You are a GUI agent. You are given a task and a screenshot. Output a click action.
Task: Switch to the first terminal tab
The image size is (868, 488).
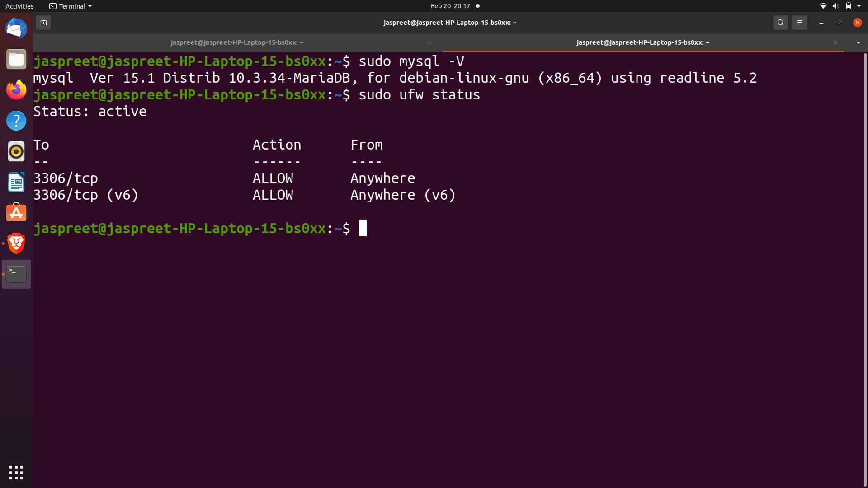pyautogui.click(x=237, y=42)
